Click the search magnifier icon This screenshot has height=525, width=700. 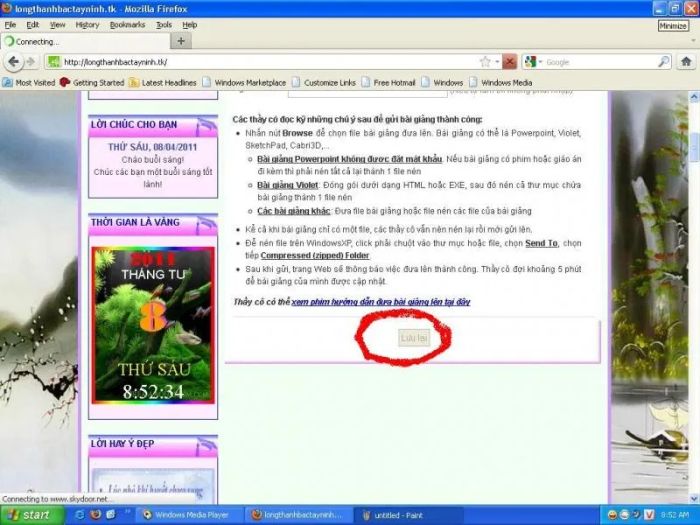[664, 62]
